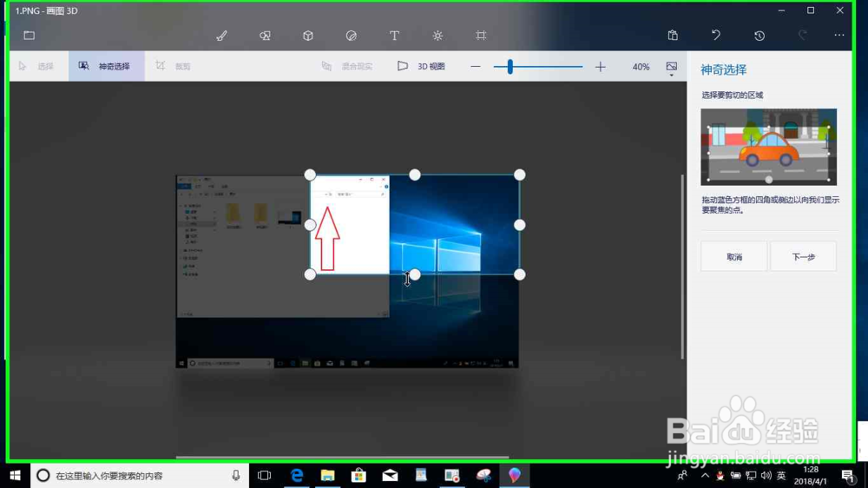Viewport: 868px width, 488px height.
Task: Open the expand menu folder icon
Action: [30, 36]
